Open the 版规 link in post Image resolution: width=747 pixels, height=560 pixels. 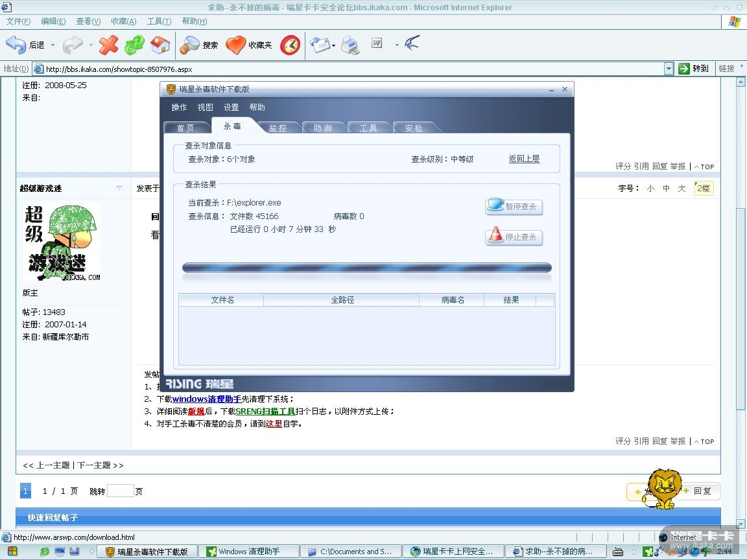[196, 412]
